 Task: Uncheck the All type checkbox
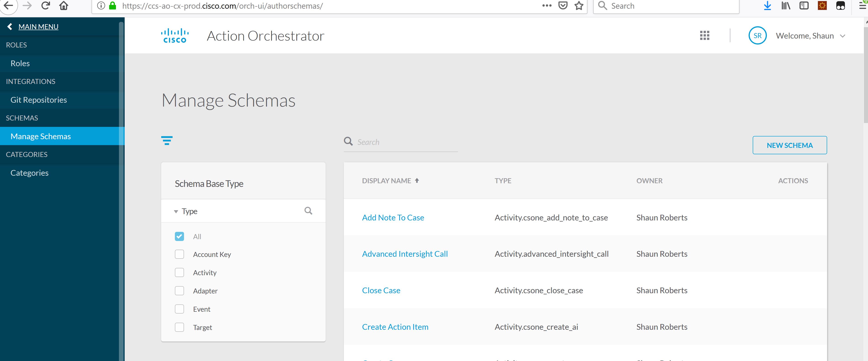pos(179,236)
